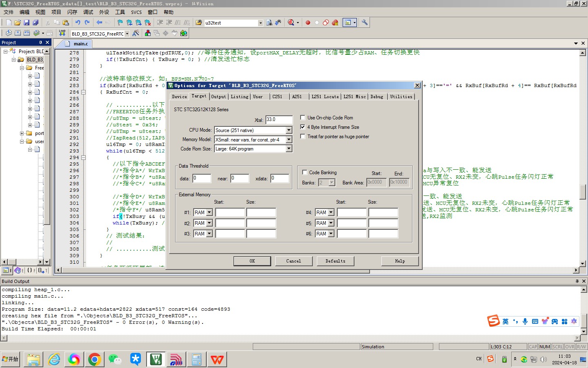This screenshot has width=588, height=368.
Task: Click the Xtal frequency input field
Action: [x=279, y=120]
